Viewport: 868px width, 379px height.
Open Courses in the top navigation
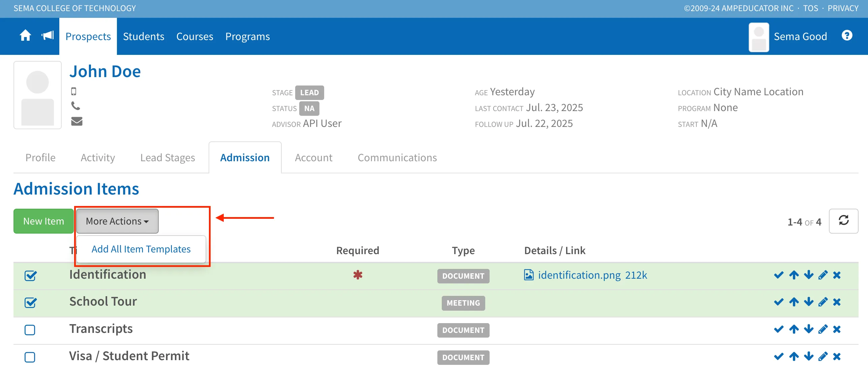(x=195, y=36)
